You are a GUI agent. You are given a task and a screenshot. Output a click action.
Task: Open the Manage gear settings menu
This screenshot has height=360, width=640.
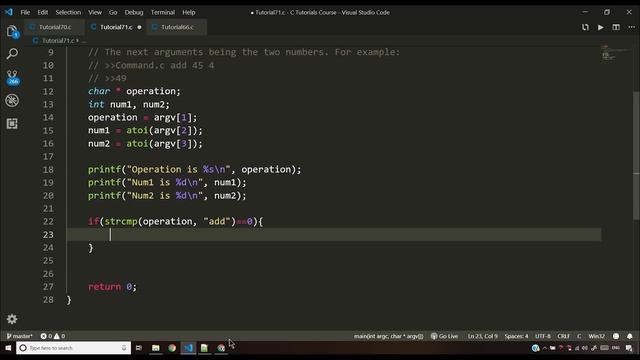click(12, 319)
